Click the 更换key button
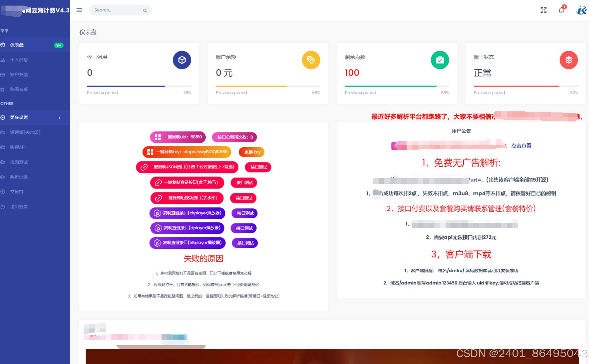589x364 pixels. point(251,152)
